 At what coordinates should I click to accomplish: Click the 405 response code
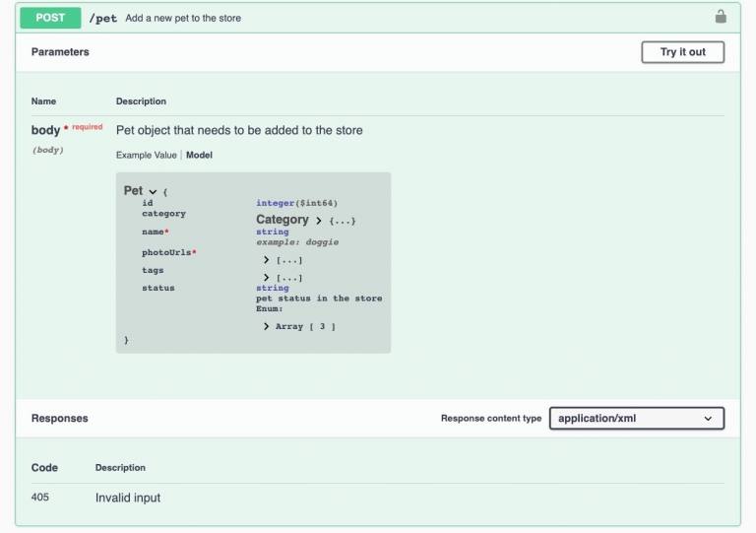pyautogui.click(x=40, y=498)
